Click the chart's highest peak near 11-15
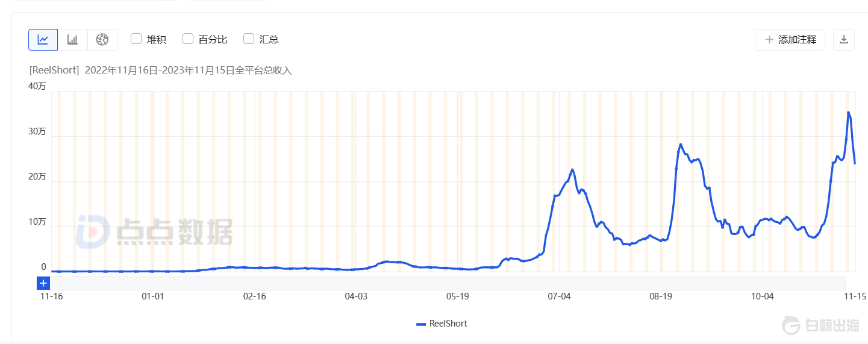868x344 pixels. (849, 112)
